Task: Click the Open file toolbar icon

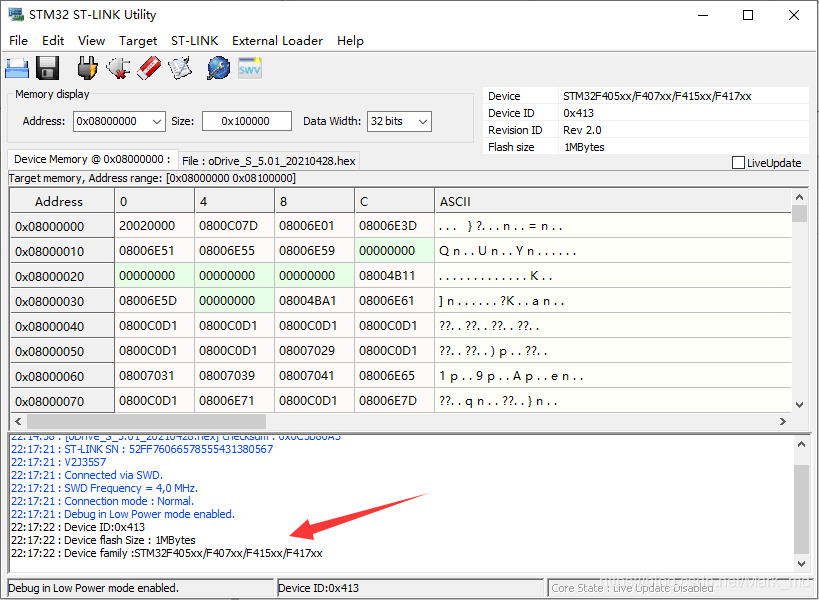Action: [x=17, y=68]
